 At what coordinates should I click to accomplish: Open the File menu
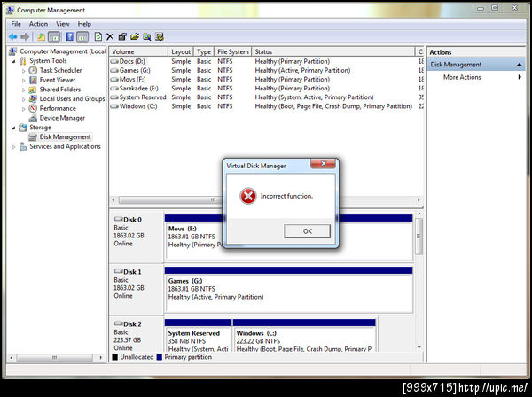pos(16,24)
